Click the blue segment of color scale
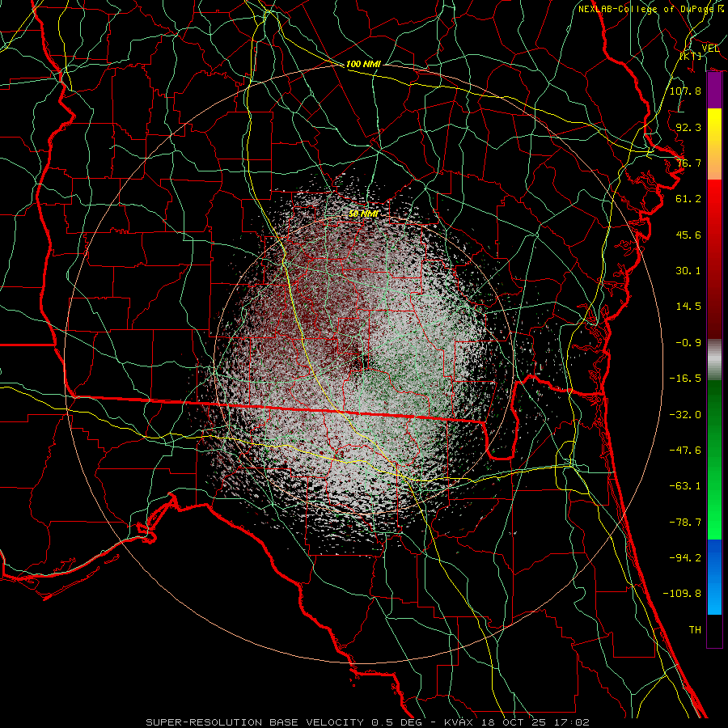This screenshot has height=728, width=728. (714, 577)
